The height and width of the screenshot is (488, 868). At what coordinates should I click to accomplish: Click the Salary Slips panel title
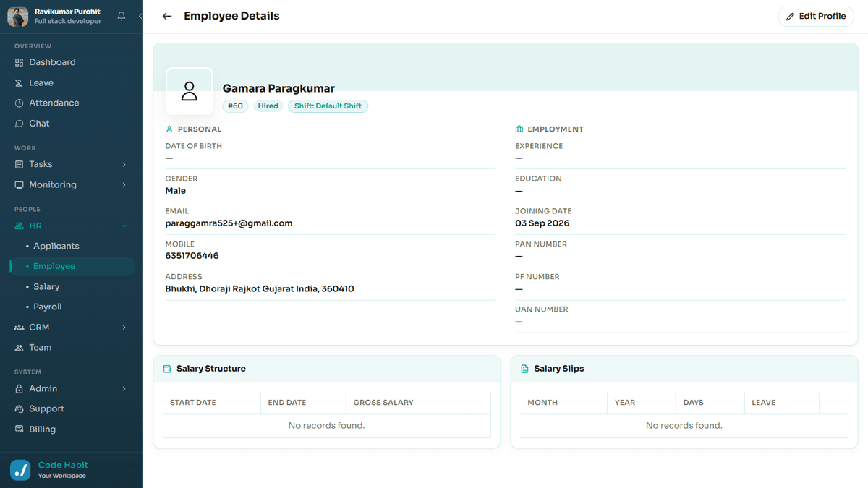coord(559,369)
